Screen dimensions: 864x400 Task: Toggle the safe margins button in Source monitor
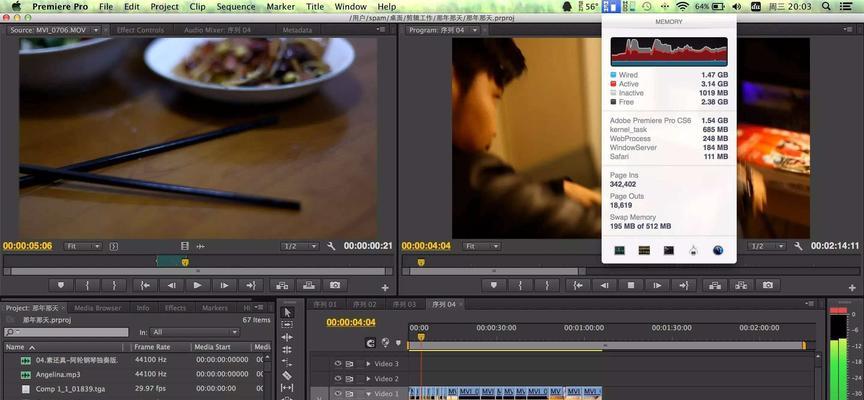click(x=114, y=246)
